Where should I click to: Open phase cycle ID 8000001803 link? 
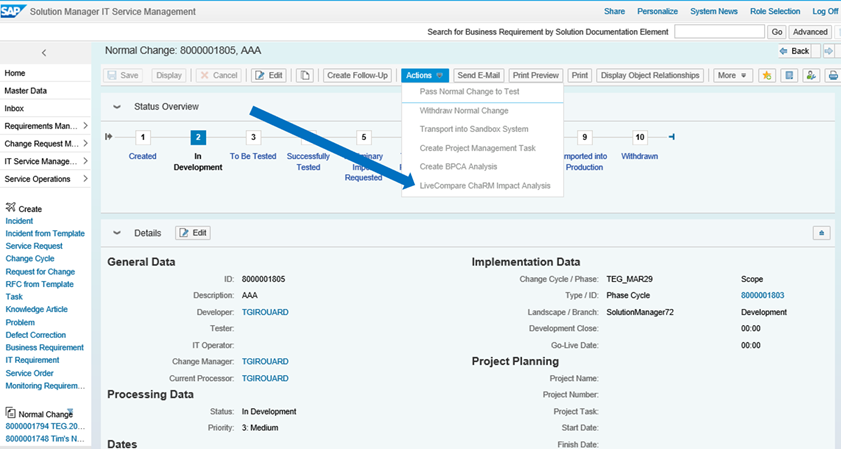click(763, 295)
